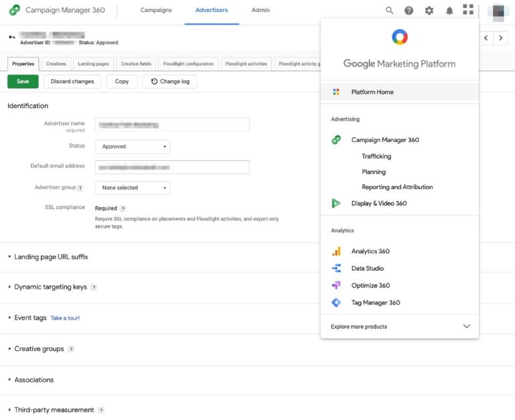Open Display & Video 360 product link
The image size is (515, 420).
point(379,204)
